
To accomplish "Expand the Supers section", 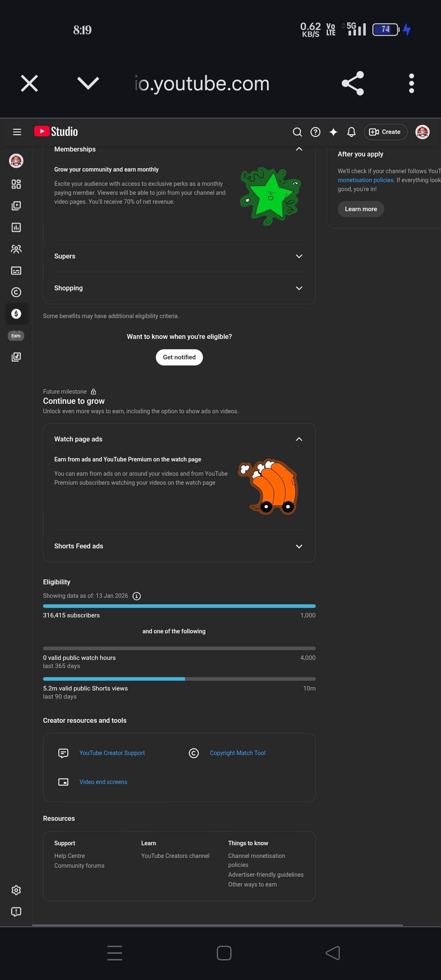I will pyautogui.click(x=299, y=256).
